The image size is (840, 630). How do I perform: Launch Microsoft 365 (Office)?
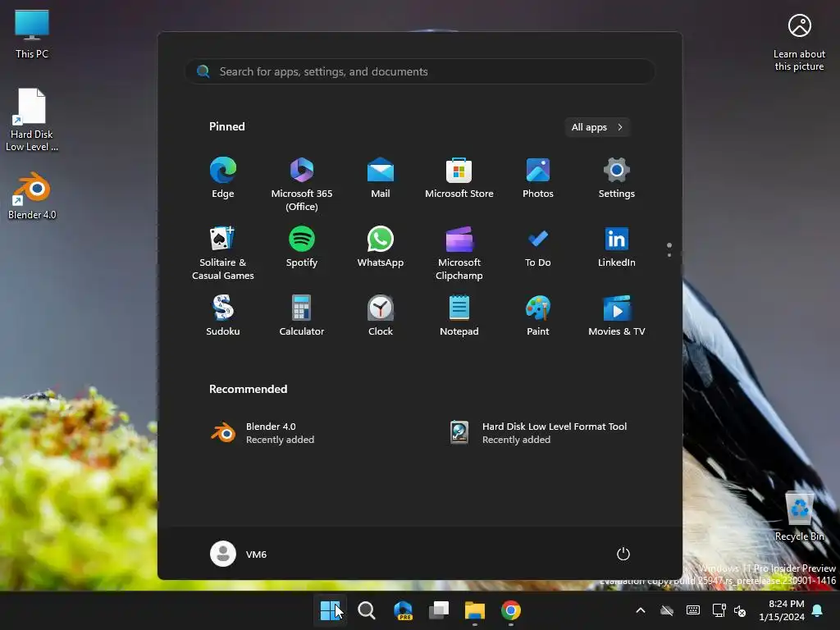click(302, 184)
